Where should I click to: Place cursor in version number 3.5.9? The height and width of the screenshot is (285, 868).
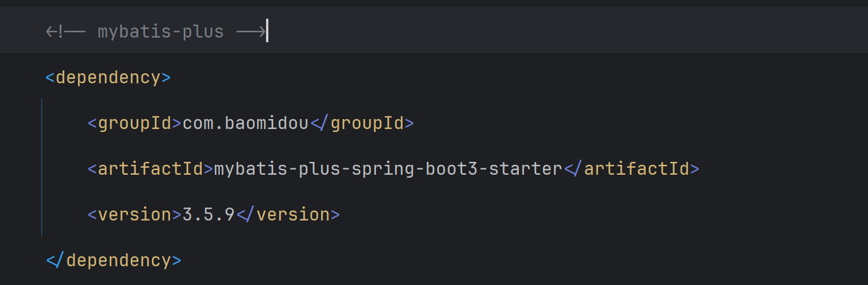coord(209,215)
